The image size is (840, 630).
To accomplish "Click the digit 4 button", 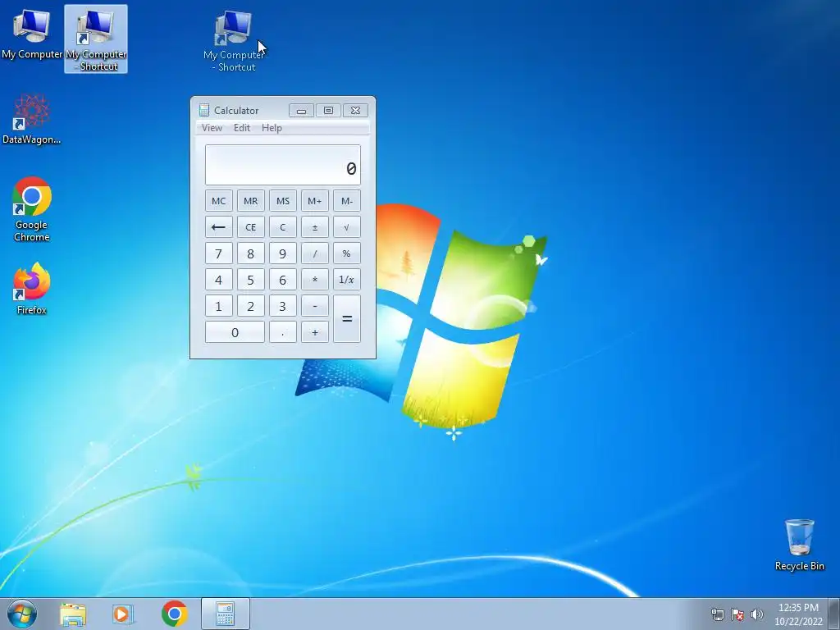I will pos(218,280).
